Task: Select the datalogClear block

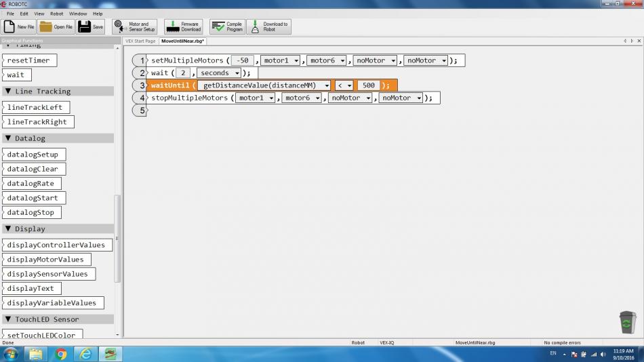Action: pos(34,169)
